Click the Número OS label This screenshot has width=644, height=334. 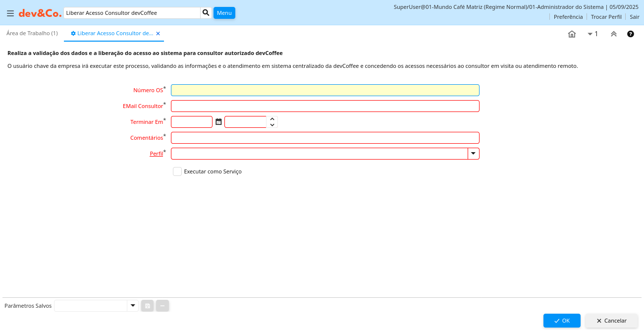tap(148, 90)
